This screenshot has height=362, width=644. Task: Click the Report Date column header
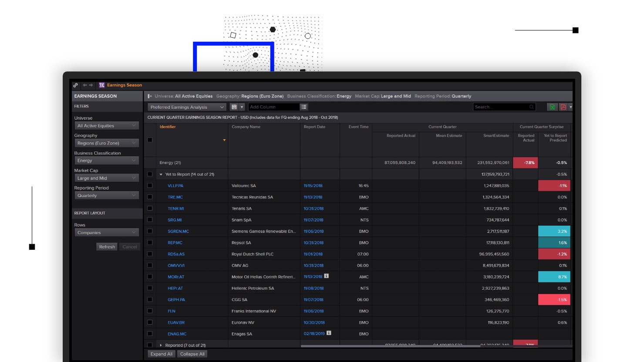(x=314, y=127)
